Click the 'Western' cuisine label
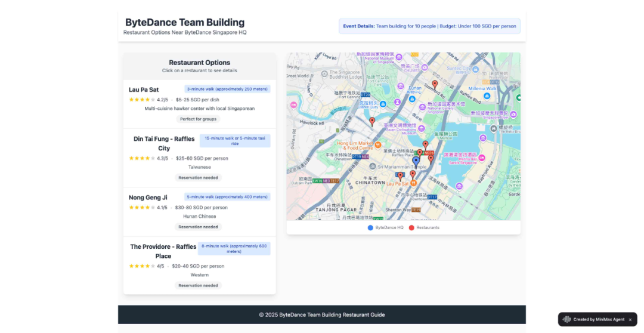Viewport: 644px width, 333px height. pyautogui.click(x=200, y=275)
